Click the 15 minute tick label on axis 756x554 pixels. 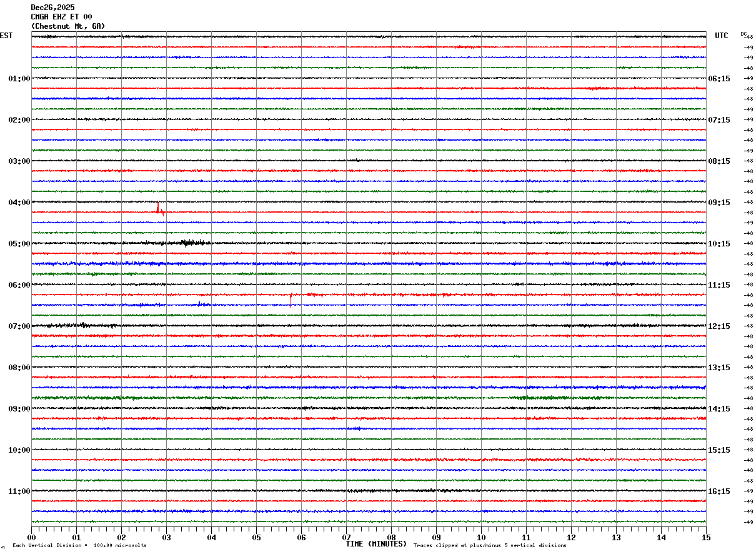click(x=706, y=537)
